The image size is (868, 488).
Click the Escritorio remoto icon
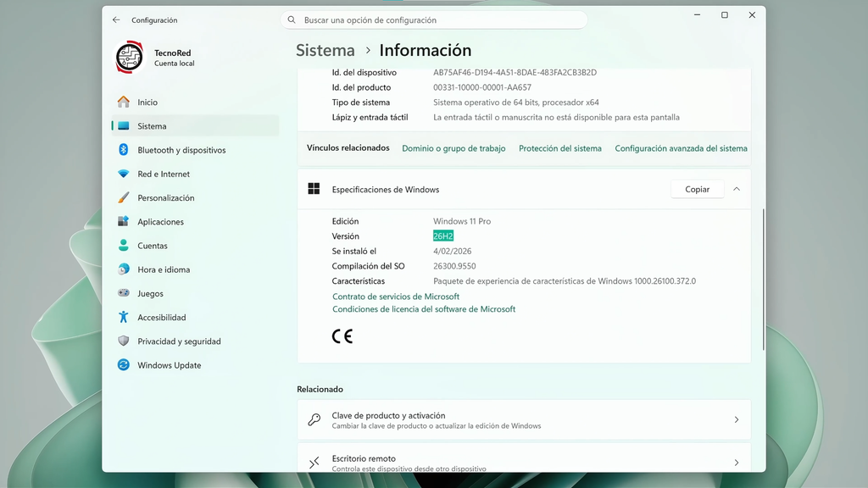(314, 463)
